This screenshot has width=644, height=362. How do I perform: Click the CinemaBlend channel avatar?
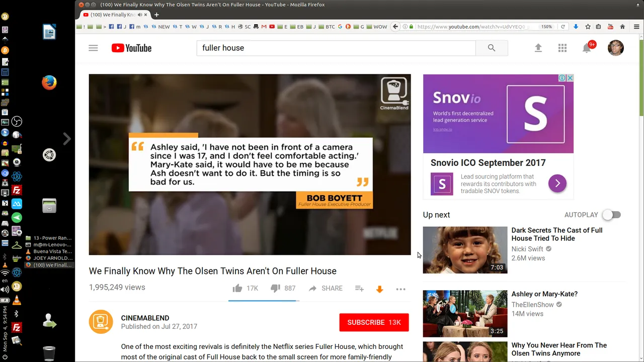pyautogui.click(x=101, y=322)
